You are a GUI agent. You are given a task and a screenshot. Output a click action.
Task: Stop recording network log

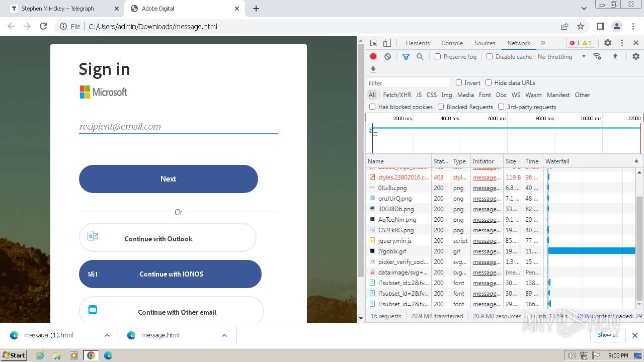pos(373,57)
